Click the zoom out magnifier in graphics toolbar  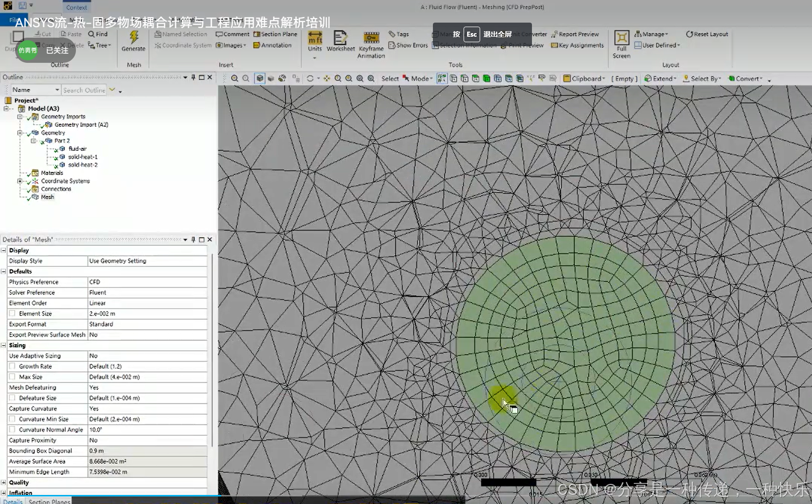246,78
